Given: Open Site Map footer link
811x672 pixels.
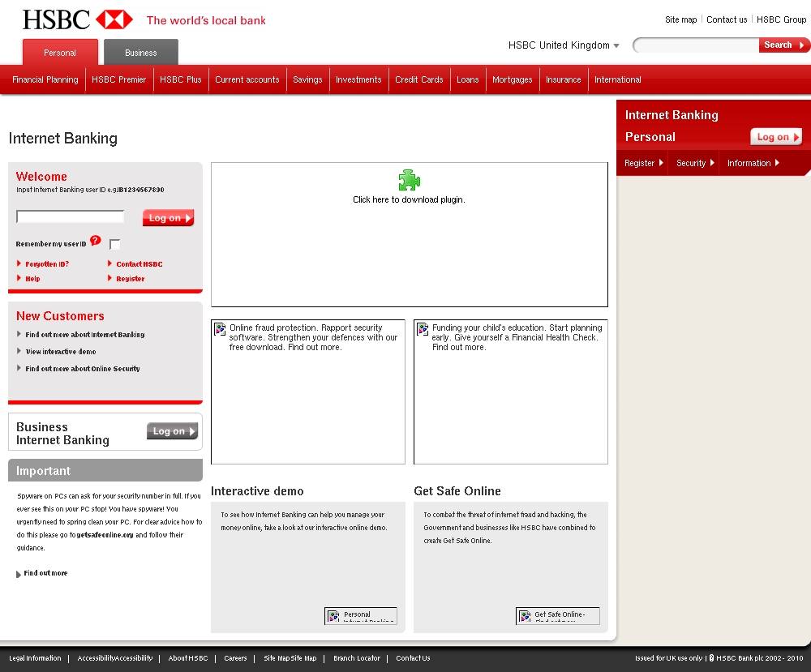Looking at the screenshot, I should pyautogui.click(x=290, y=658).
